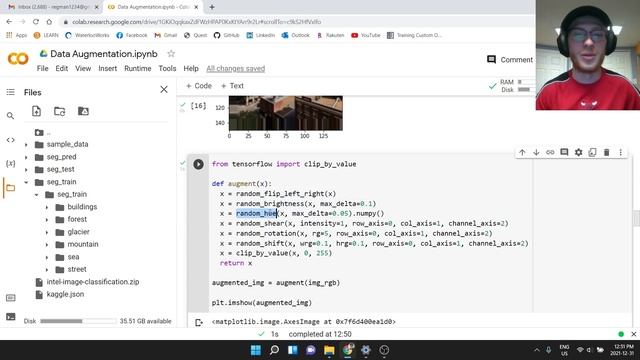Click the Upload to session storage icon
Screen dimensions: 640x360
coord(36,111)
